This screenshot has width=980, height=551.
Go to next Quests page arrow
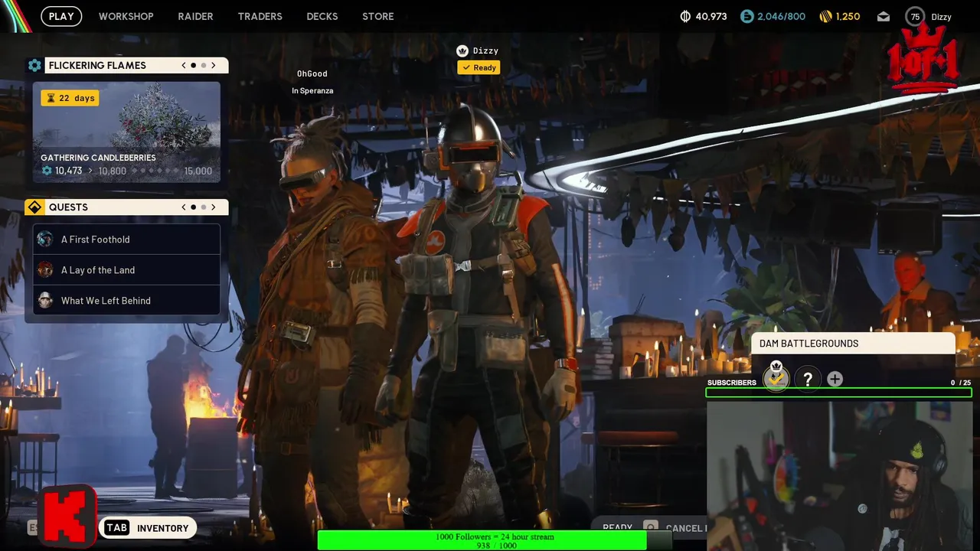pyautogui.click(x=214, y=207)
